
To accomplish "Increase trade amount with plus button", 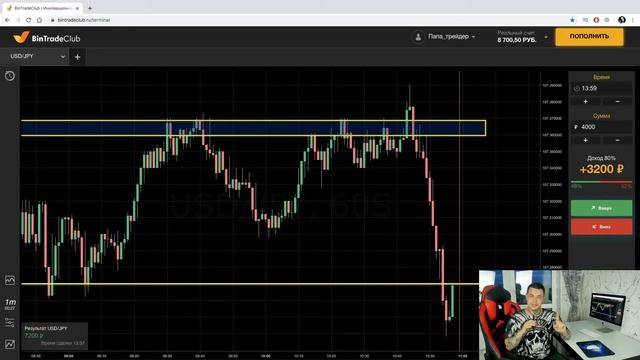I will coord(585,140).
